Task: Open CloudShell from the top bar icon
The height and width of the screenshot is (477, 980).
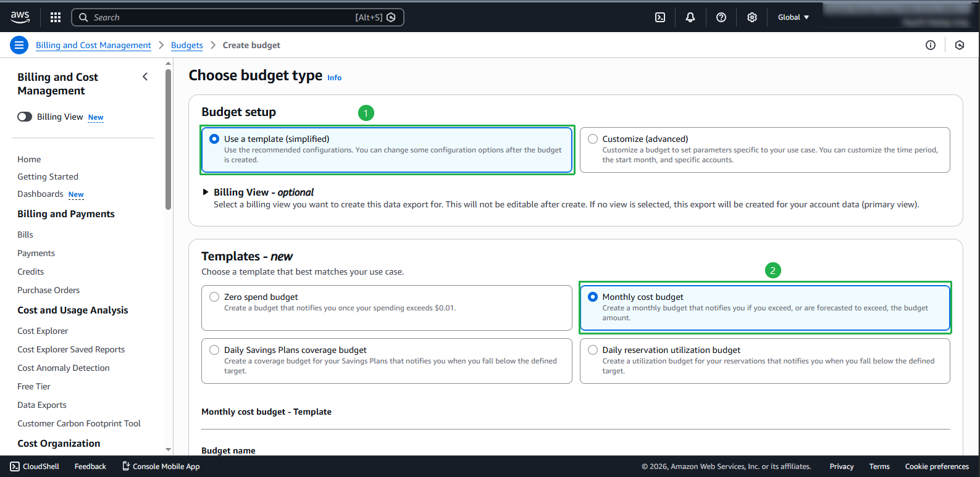Action: tap(660, 17)
